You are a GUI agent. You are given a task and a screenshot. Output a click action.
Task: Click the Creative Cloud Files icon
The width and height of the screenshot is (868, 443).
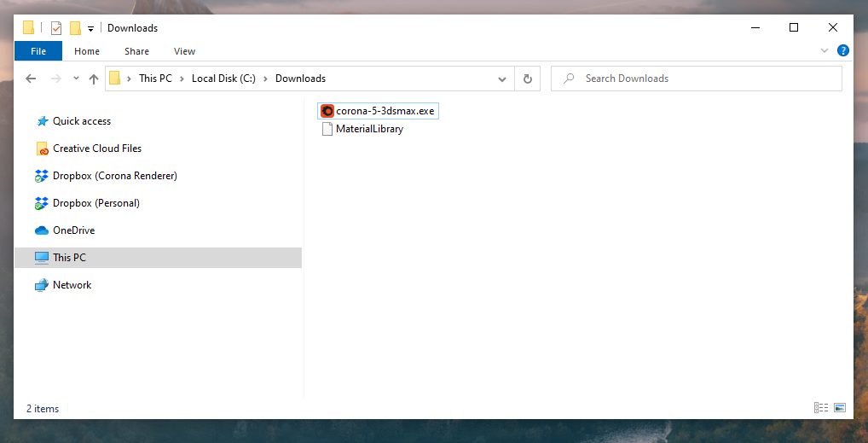pos(42,149)
